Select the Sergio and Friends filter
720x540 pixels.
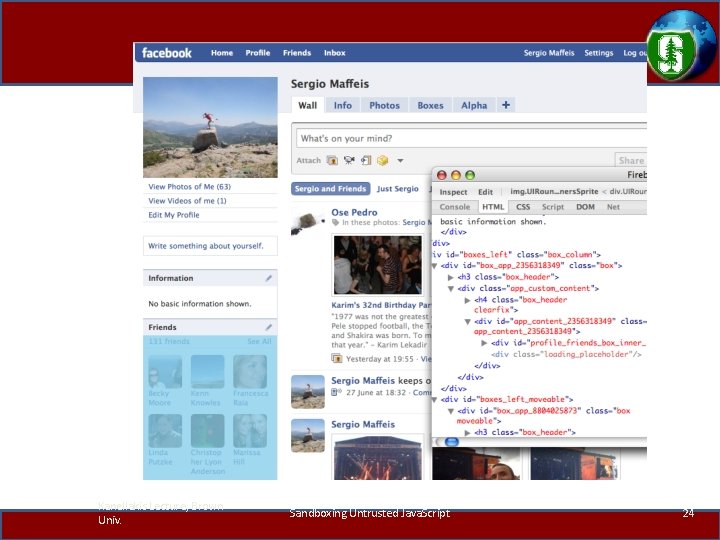click(330, 189)
